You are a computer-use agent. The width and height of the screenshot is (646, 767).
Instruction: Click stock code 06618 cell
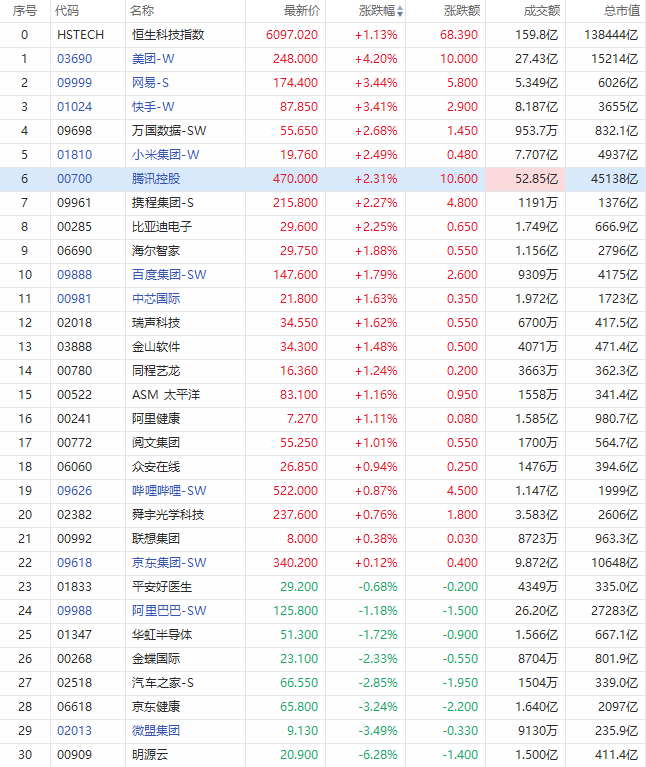coord(74,706)
